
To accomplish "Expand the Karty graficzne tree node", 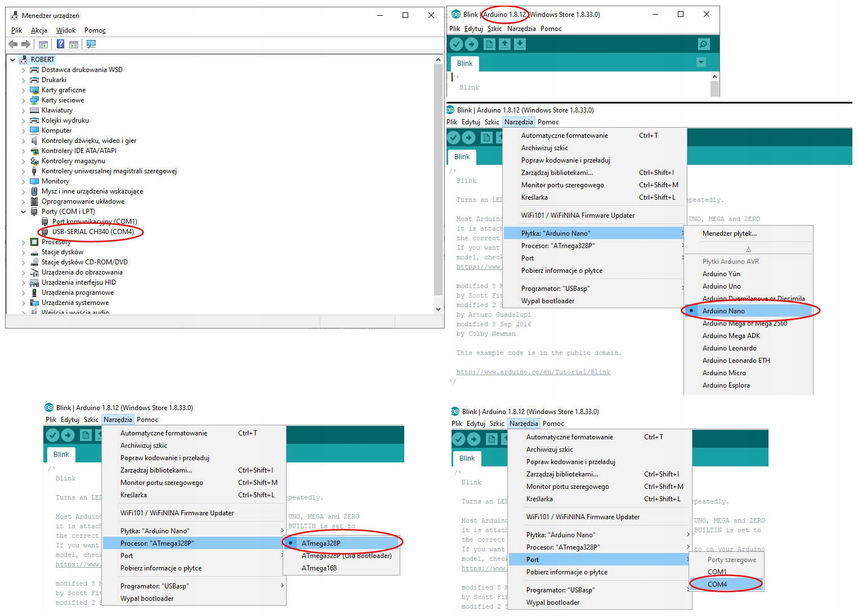I will click(23, 90).
